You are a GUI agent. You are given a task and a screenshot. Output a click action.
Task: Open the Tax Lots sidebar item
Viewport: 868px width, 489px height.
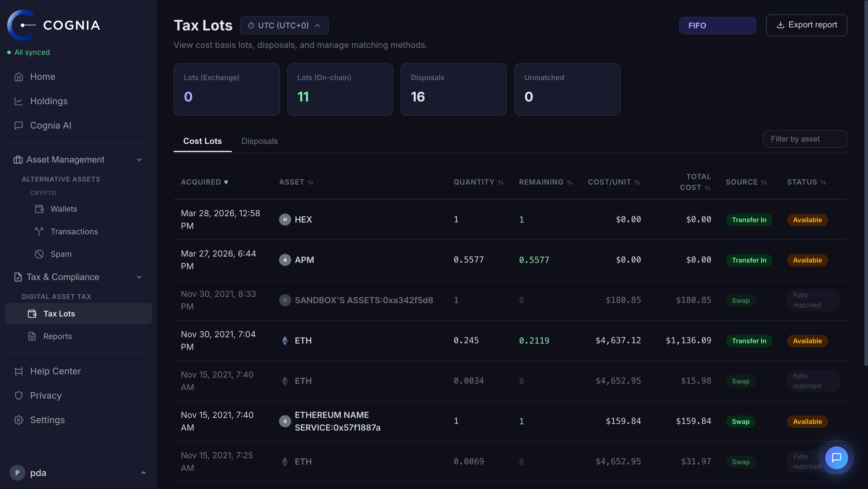pyautogui.click(x=78, y=314)
